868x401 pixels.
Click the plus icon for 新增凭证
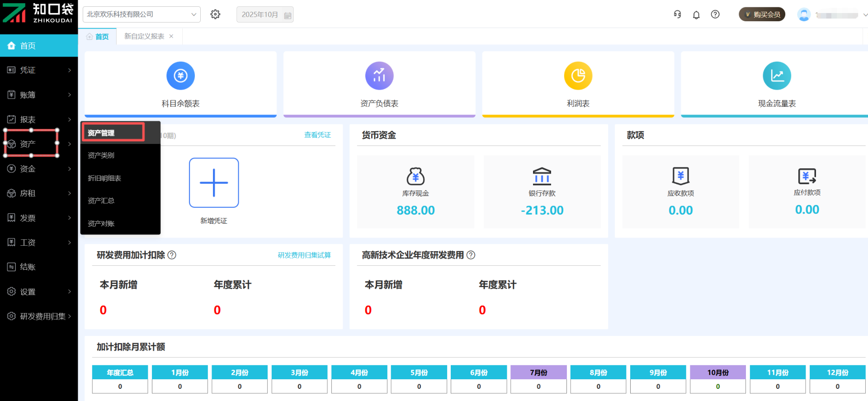click(x=214, y=183)
